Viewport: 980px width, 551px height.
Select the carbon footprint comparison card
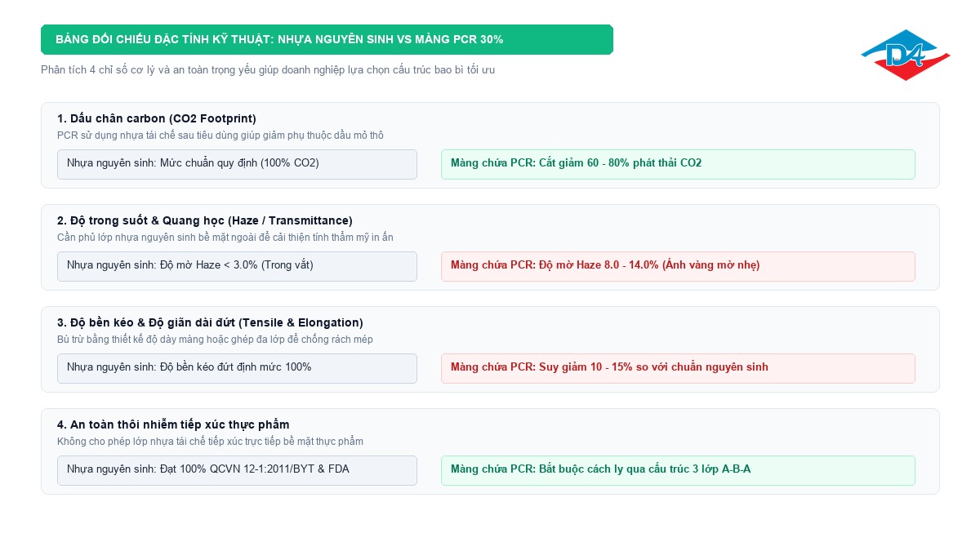(490, 145)
